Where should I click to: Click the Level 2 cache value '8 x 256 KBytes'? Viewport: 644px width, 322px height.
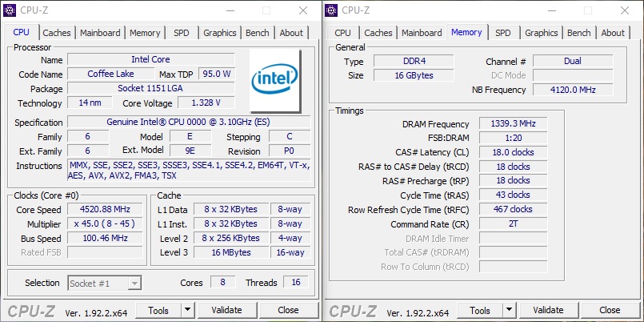point(231,238)
